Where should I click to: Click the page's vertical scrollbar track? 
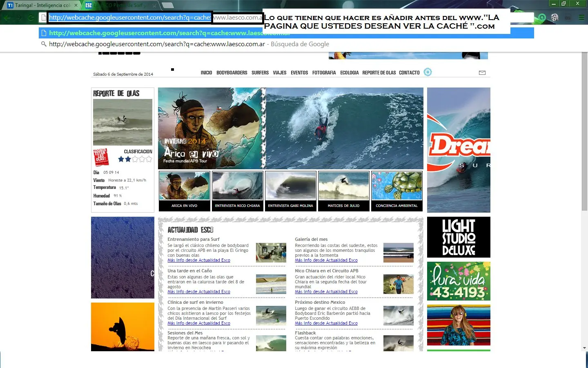point(585,199)
